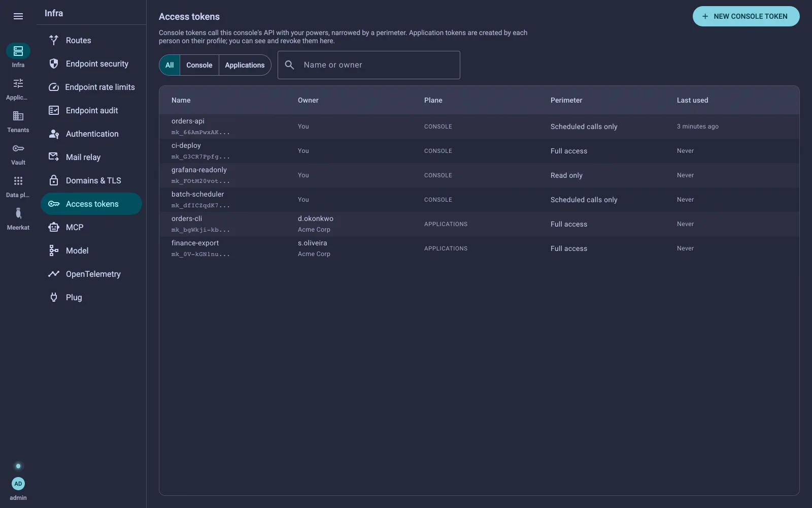Click the admin avatar AD
The image size is (812, 508).
coord(18,484)
